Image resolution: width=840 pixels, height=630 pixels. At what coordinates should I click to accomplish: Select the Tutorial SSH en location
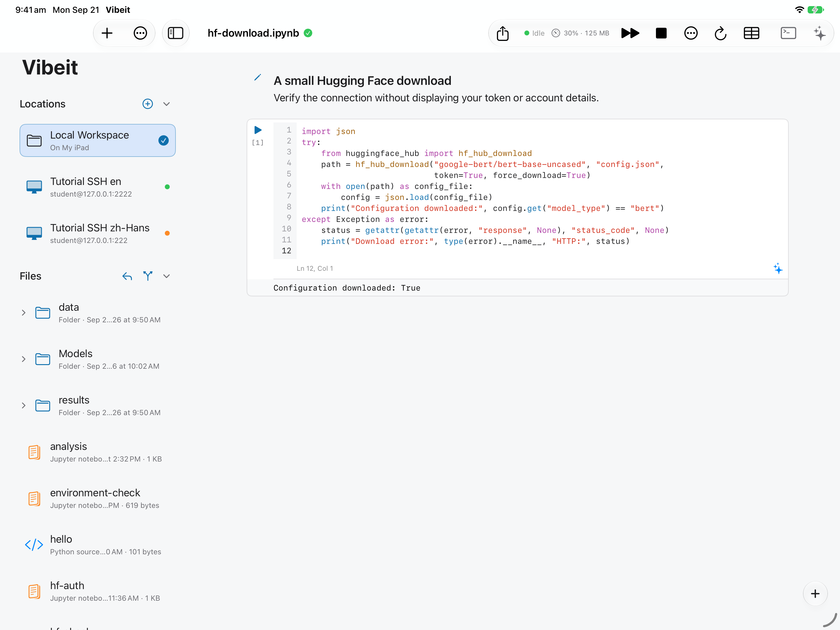click(x=98, y=186)
